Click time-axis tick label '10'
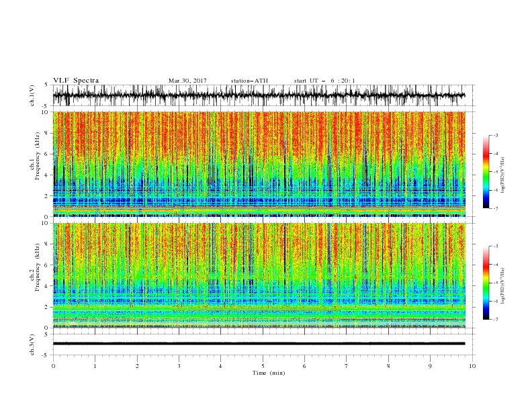This screenshot has height=411, width=532. coord(472,366)
